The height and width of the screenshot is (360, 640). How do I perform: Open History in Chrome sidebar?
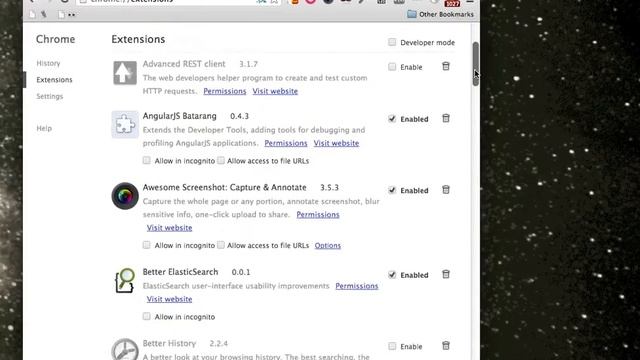pyautogui.click(x=48, y=63)
